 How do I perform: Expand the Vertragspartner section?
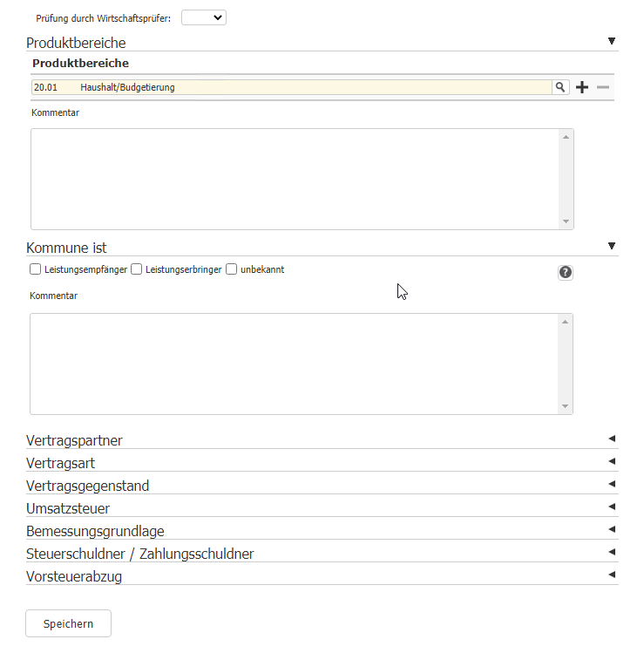coord(612,439)
